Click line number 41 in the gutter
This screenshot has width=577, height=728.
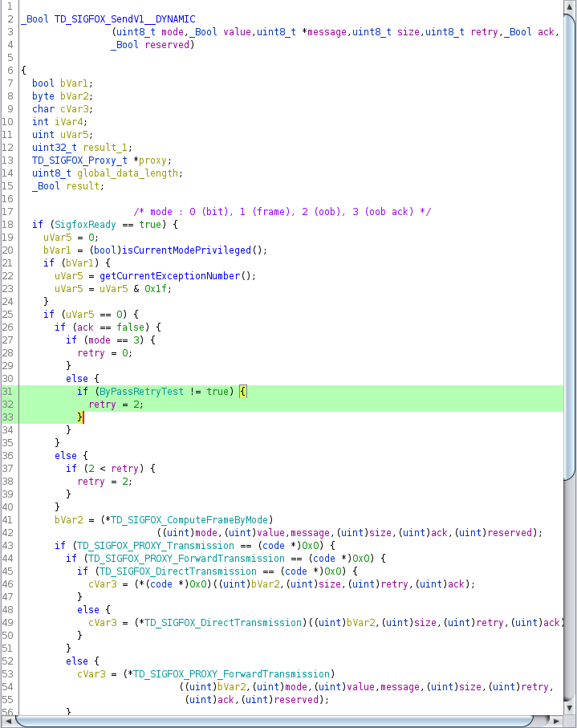tap(7, 520)
